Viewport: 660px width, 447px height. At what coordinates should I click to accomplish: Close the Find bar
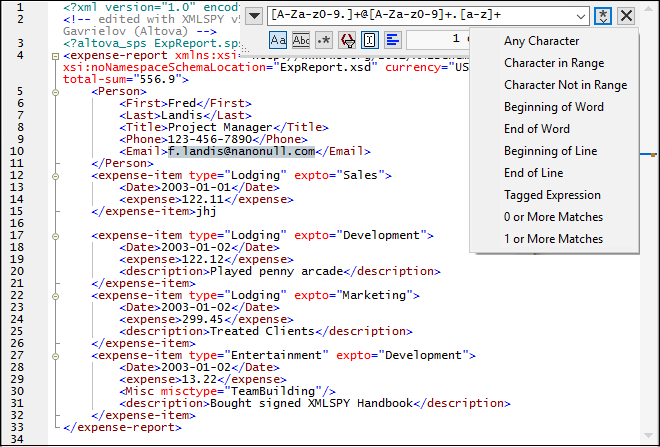(x=626, y=15)
